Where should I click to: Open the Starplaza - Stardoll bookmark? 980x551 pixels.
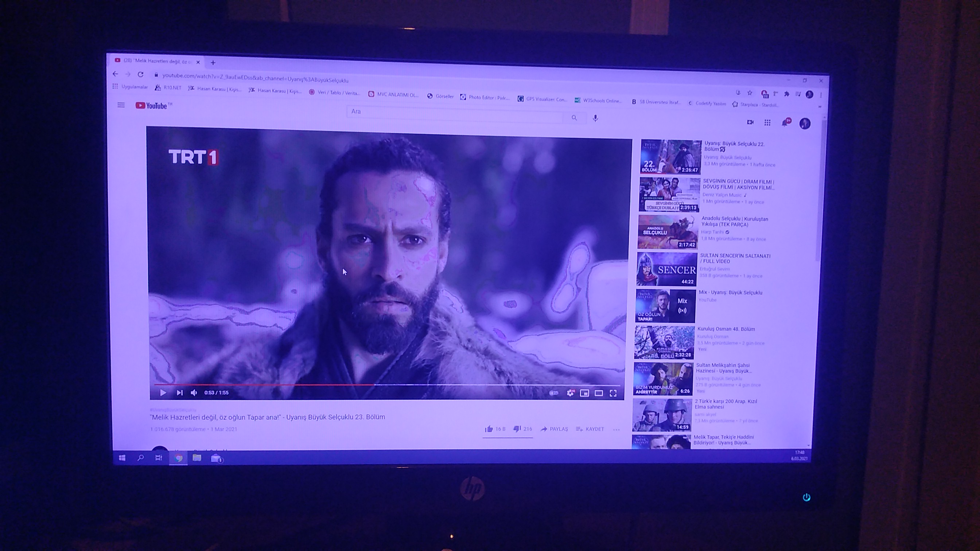pos(755,105)
